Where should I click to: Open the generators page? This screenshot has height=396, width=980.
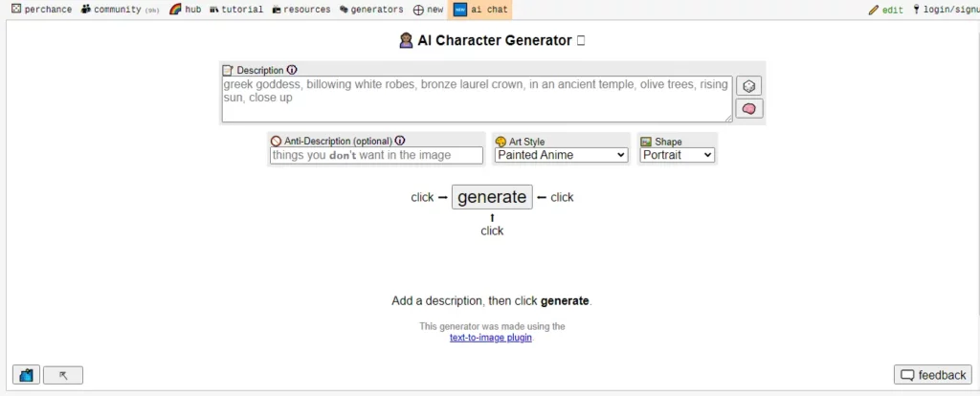click(x=371, y=10)
